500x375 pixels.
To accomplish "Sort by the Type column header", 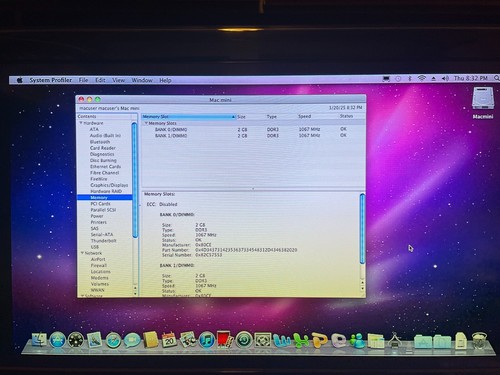I will (x=281, y=117).
